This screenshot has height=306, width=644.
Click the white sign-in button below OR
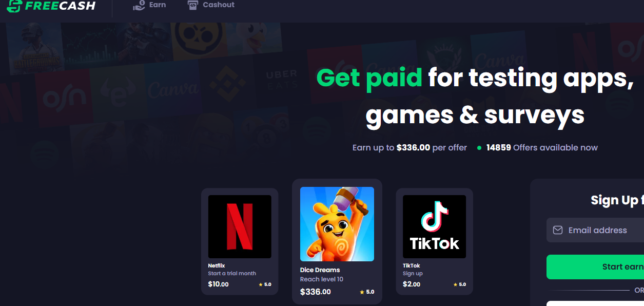coord(595,303)
